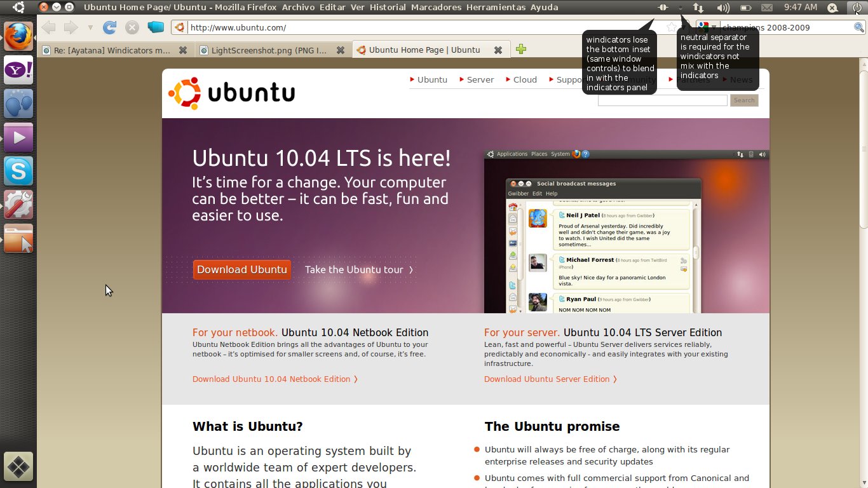Click the network up-down arrows indicator
Image resolution: width=868 pixels, height=488 pixels.
pyautogui.click(x=698, y=8)
